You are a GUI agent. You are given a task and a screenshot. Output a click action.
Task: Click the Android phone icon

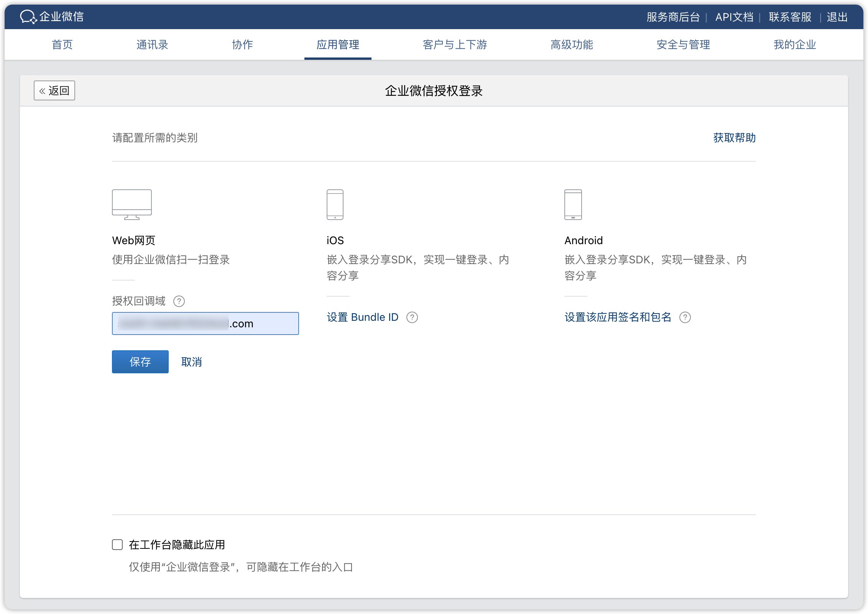pyautogui.click(x=573, y=204)
